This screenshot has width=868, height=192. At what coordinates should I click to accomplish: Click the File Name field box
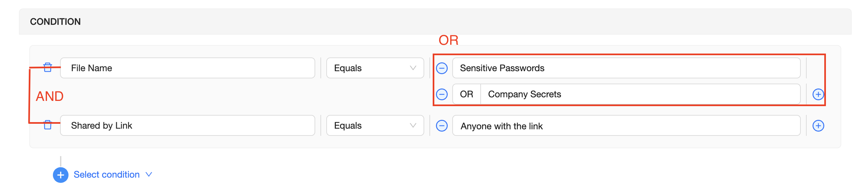[187, 68]
